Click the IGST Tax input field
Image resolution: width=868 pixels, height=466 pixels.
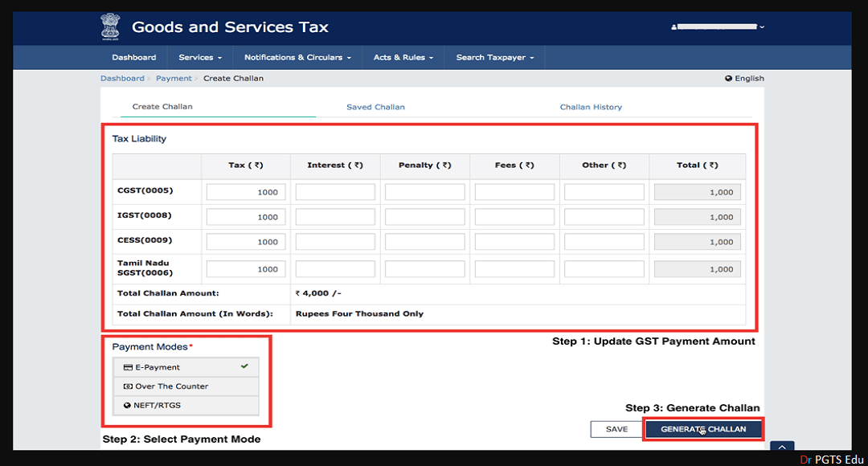coord(246,217)
